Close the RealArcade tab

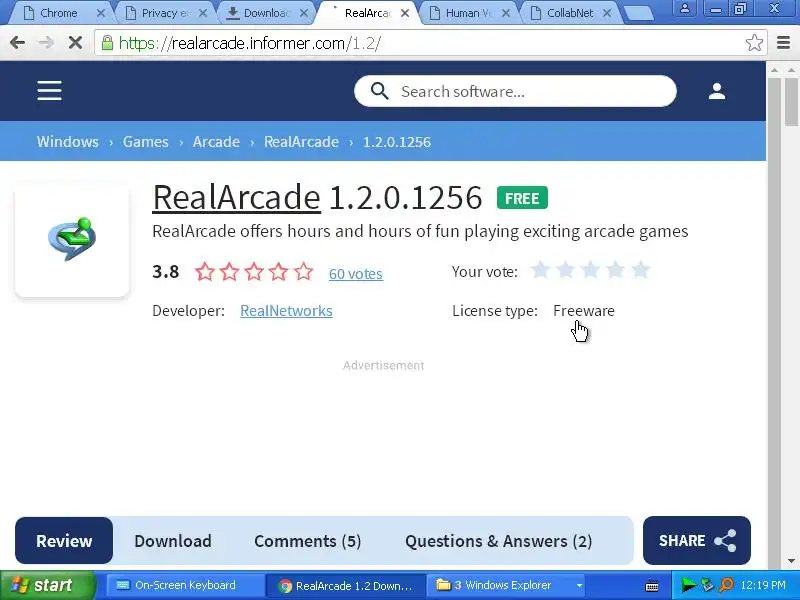pos(405,13)
